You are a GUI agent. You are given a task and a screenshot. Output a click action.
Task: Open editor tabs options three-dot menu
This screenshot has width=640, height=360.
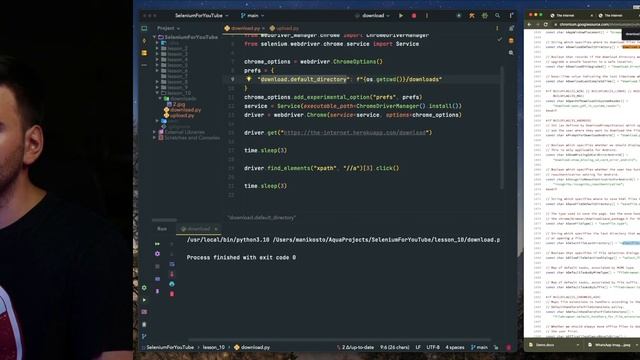tap(497, 28)
